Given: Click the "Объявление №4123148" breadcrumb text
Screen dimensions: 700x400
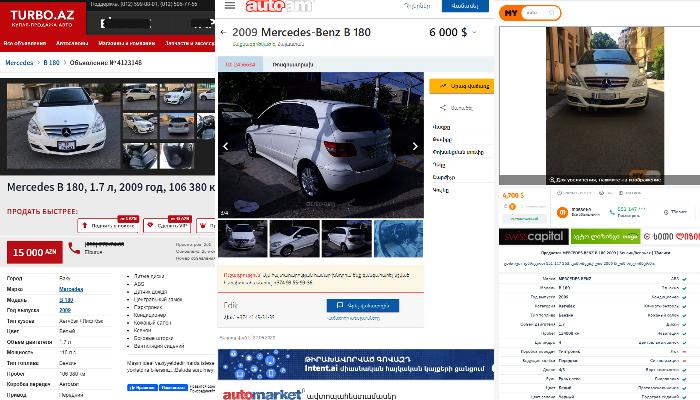Looking at the screenshot, I should [x=106, y=62].
